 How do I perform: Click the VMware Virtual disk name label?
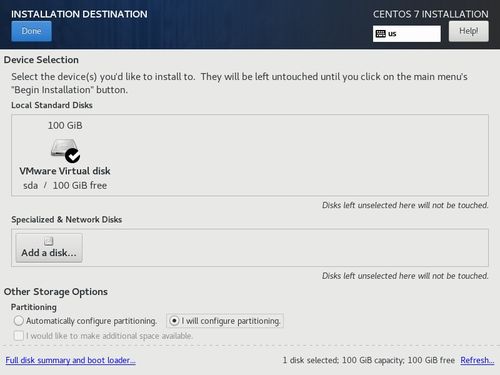coord(65,171)
